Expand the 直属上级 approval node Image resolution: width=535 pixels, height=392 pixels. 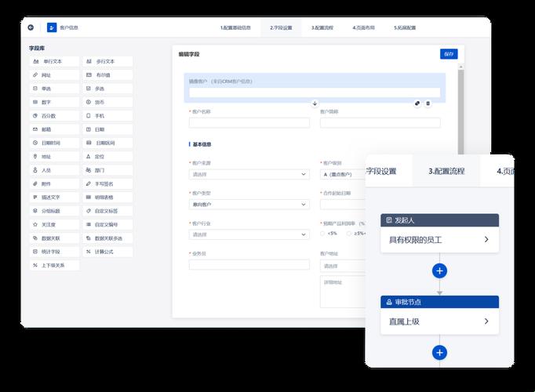coord(439,321)
